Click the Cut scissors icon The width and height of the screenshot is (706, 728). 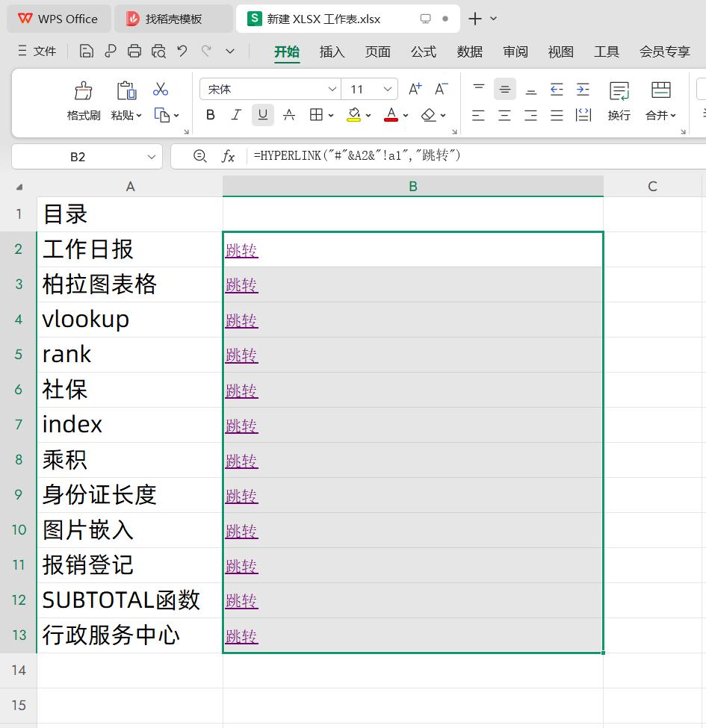coord(161,90)
